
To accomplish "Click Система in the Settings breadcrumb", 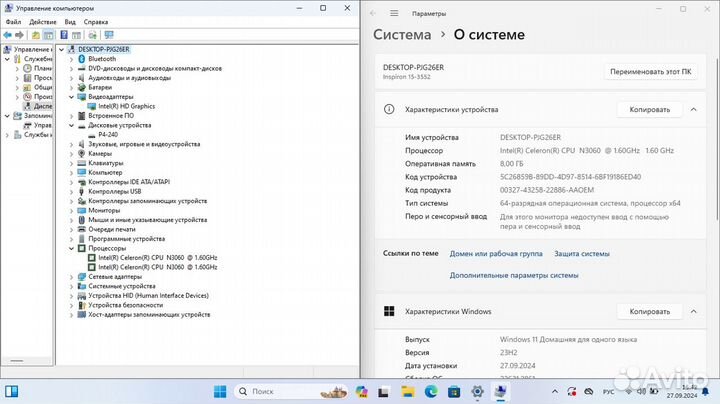I will (x=402, y=34).
